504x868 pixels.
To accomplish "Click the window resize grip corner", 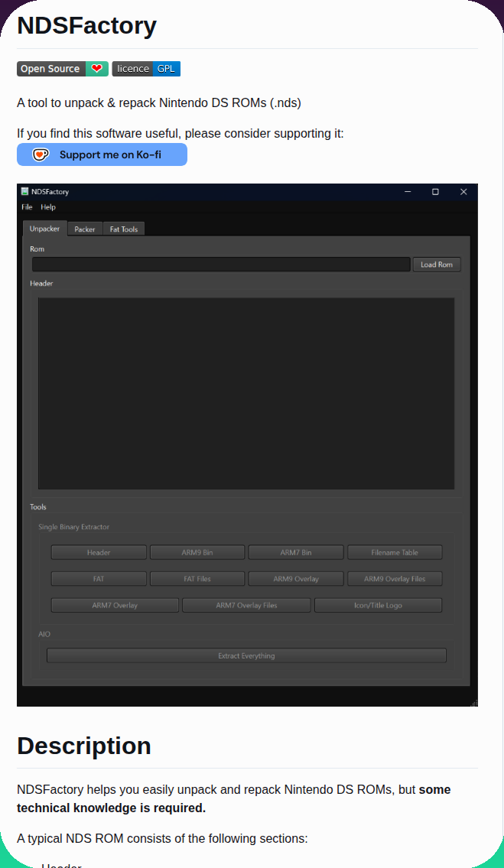I will click(473, 703).
